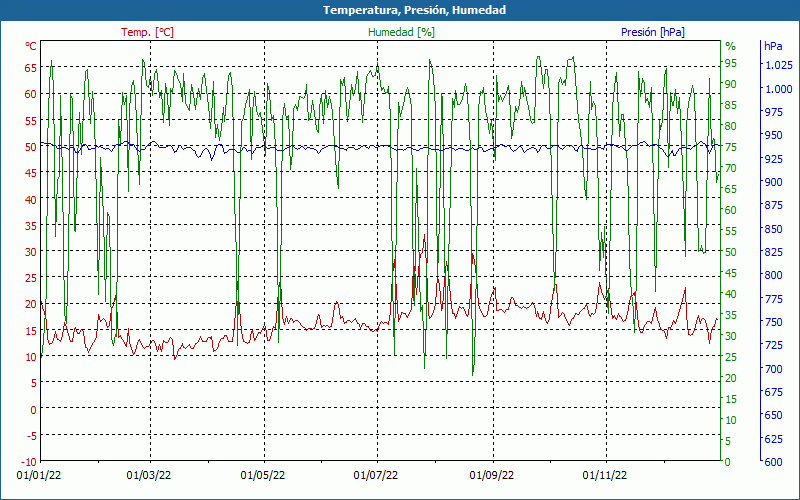Click the '600' pressure axis value
The height and width of the screenshot is (500, 800).
(774, 462)
